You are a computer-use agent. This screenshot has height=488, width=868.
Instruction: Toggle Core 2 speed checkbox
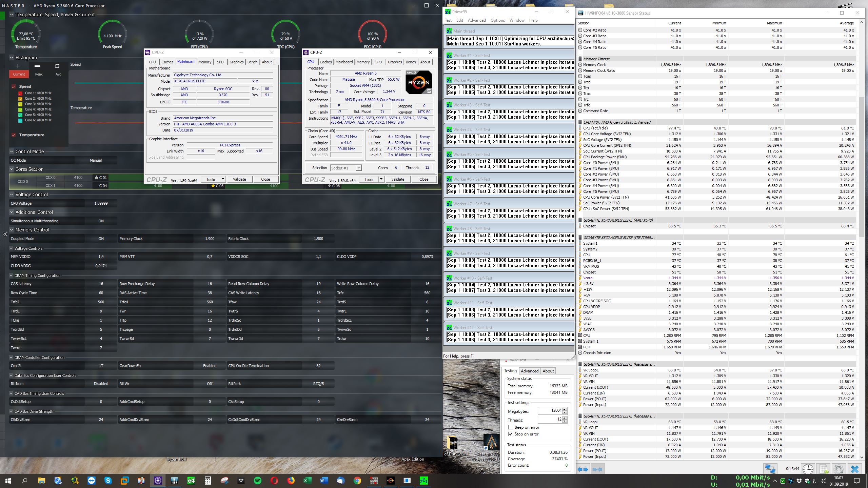click(x=20, y=99)
